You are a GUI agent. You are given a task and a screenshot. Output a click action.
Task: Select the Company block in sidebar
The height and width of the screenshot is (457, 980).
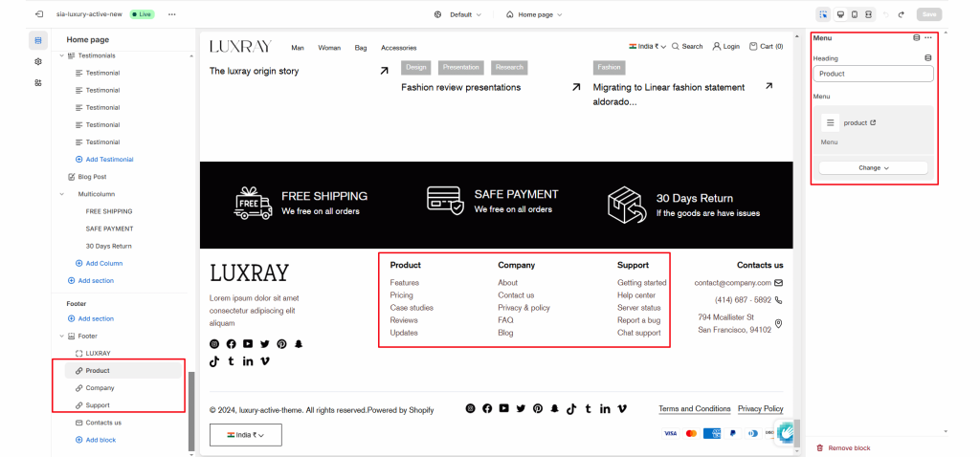[123, 388]
